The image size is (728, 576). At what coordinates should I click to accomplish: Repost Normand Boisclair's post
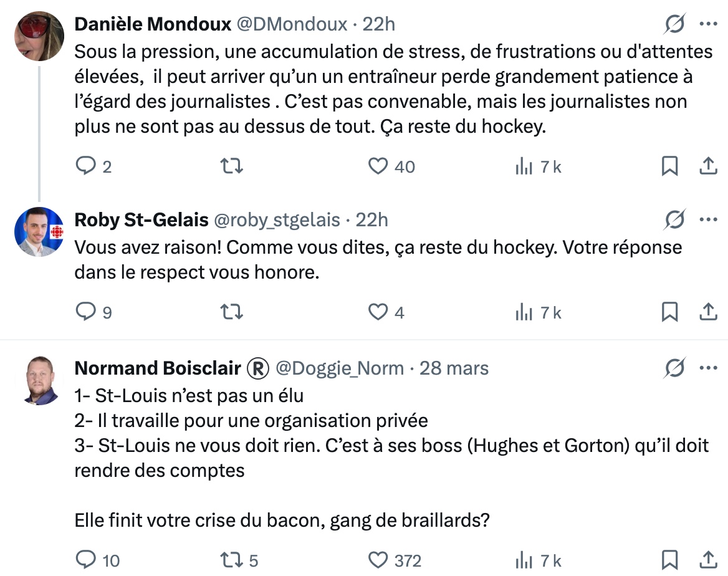click(232, 560)
